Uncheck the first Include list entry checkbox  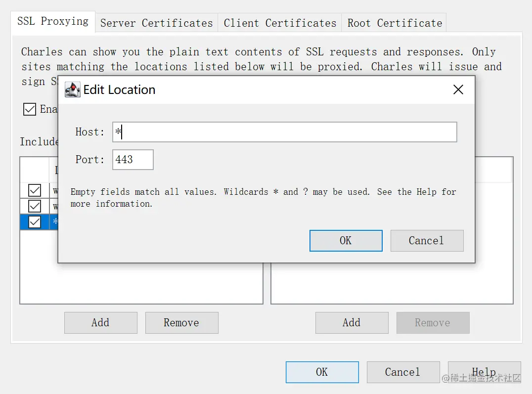click(x=35, y=190)
